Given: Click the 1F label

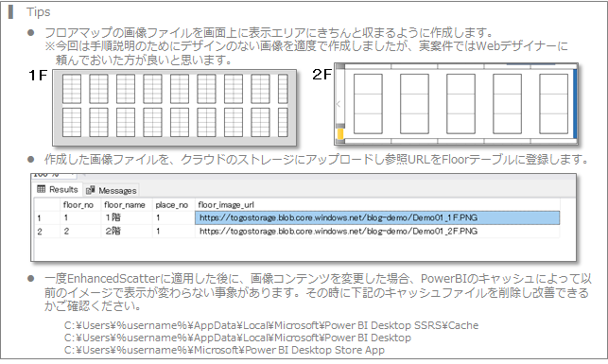Looking at the screenshot, I should coord(38,76).
